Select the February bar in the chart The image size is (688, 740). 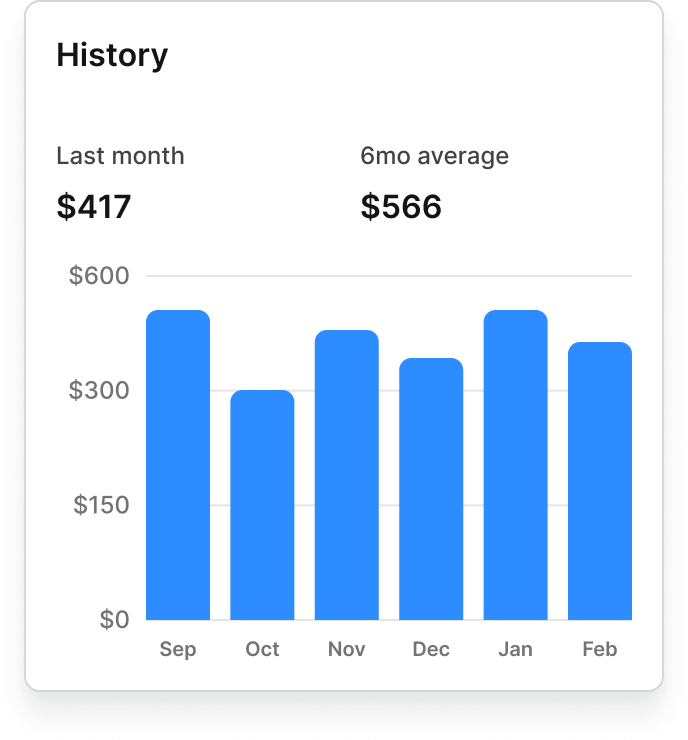(x=600, y=481)
